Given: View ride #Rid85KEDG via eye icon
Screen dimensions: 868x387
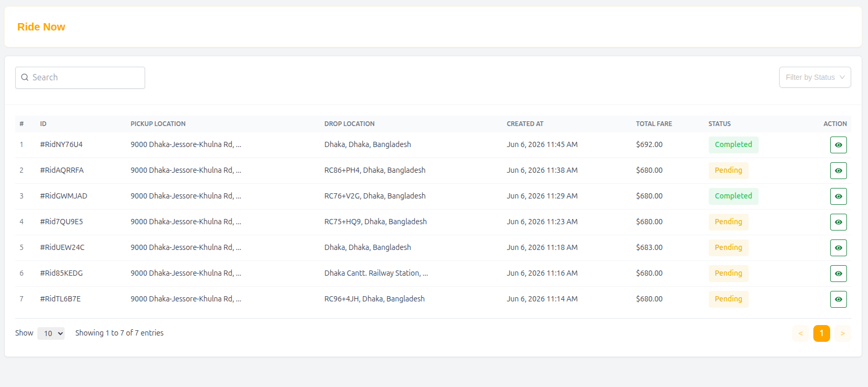Looking at the screenshot, I should pos(838,274).
